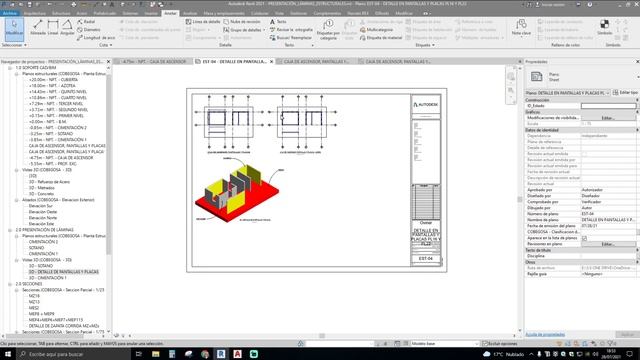Open the Windows Start menu
Viewport: 640px width, 360px height.
[7, 354]
